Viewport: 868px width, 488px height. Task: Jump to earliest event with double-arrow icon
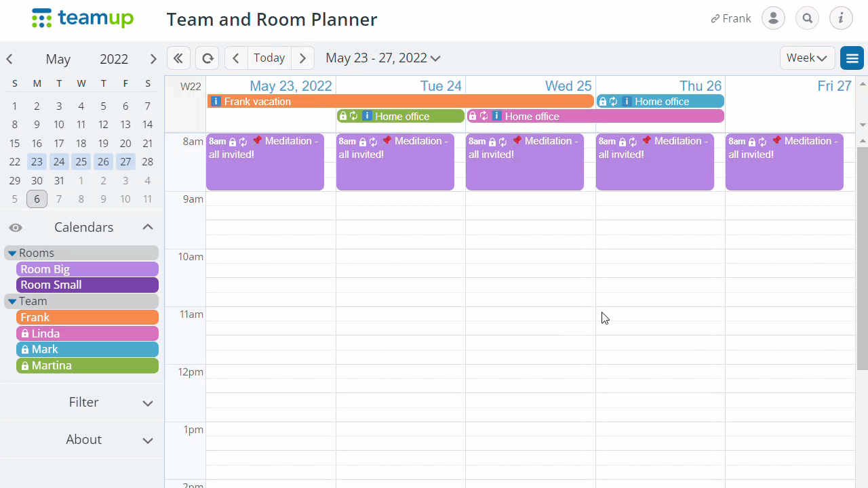178,58
